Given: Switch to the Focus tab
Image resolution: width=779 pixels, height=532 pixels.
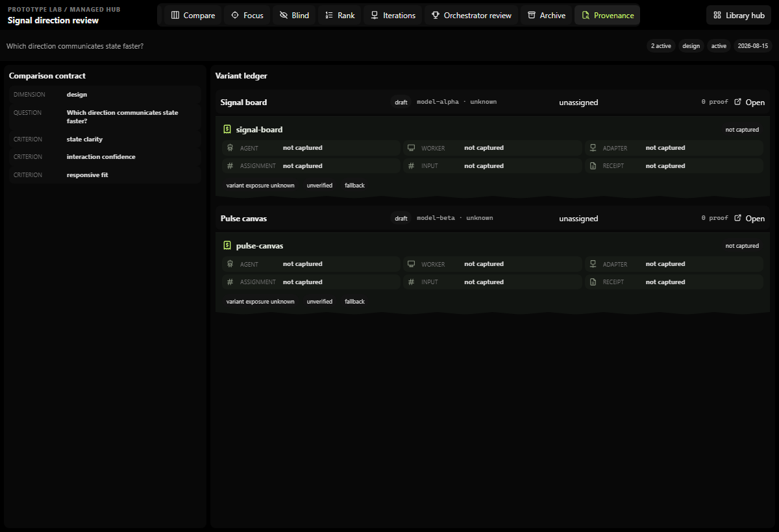Looking at the screenshot, I should (247, 15).
